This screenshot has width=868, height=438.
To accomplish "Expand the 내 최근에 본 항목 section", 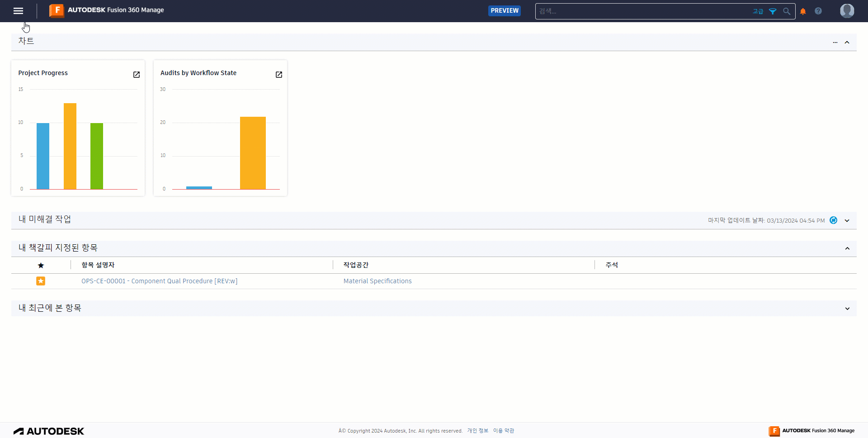I will [847, 309].
